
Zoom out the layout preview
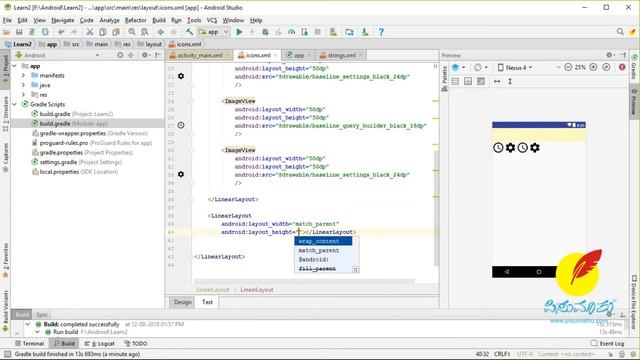[x=568, y=67]
